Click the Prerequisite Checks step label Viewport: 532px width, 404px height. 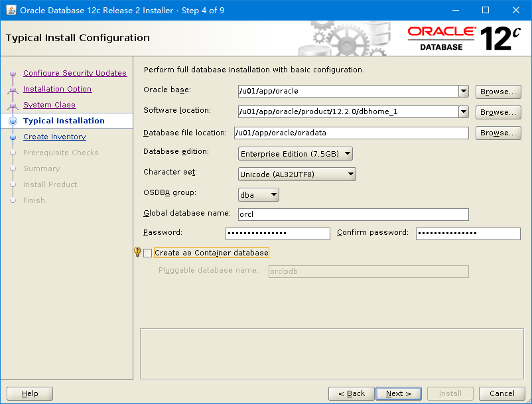(x=61, y=153)
